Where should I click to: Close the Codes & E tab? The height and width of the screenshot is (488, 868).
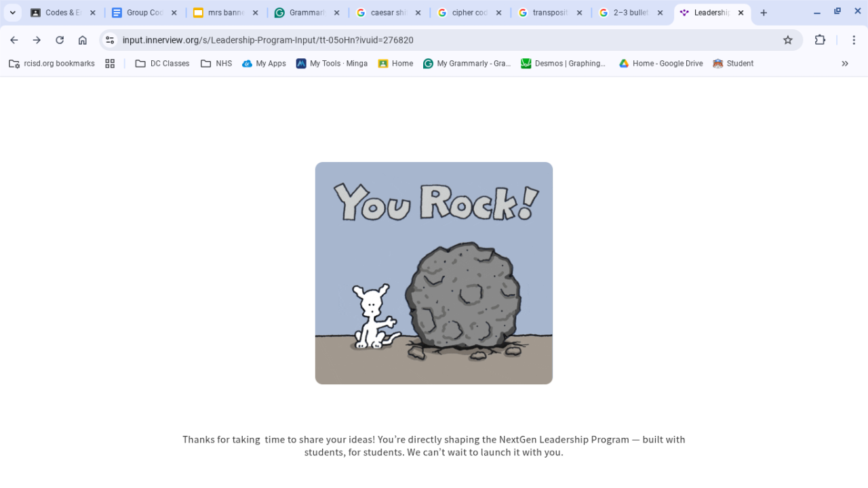(x=93, y=13)
